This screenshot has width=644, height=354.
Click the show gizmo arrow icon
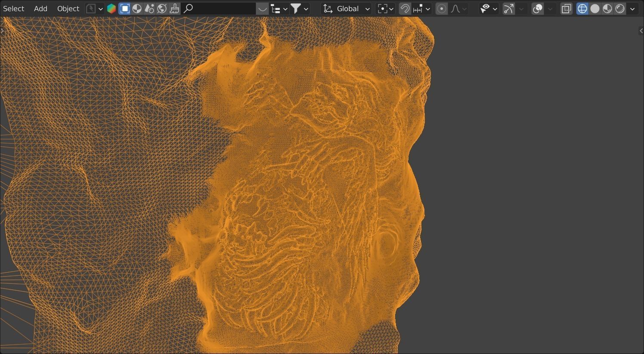pyautogui.click(x=509, y=9)
